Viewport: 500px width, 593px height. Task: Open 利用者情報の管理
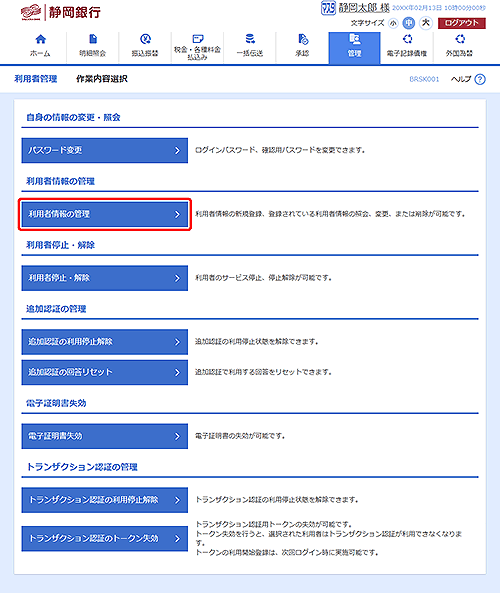click(104, 214)
